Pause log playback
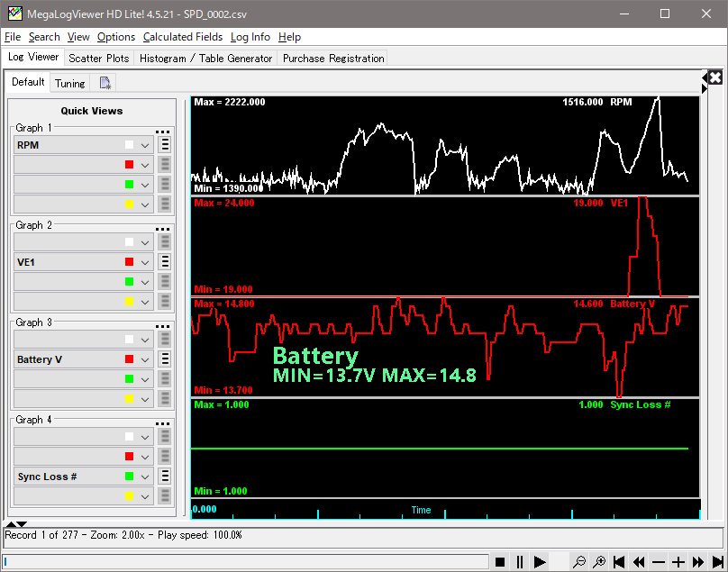 (x=520, y=562)
